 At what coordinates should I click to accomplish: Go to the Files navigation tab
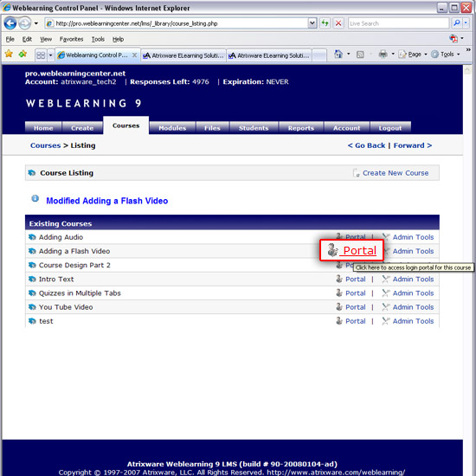coord(212,128)
